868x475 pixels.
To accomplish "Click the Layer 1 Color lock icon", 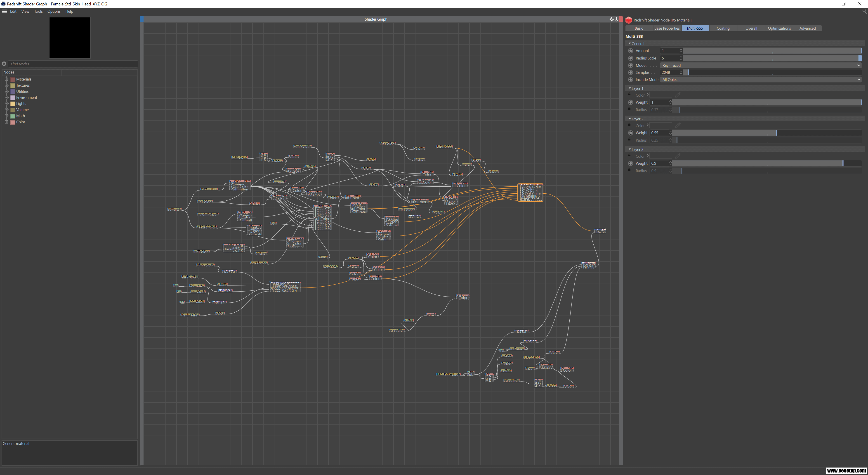I will [629, 94].
